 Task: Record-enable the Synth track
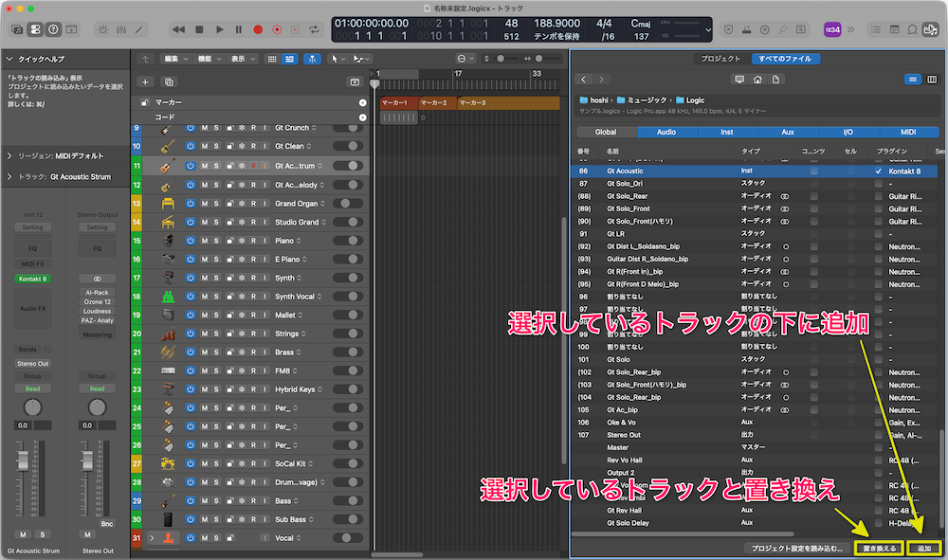point(253,278)
